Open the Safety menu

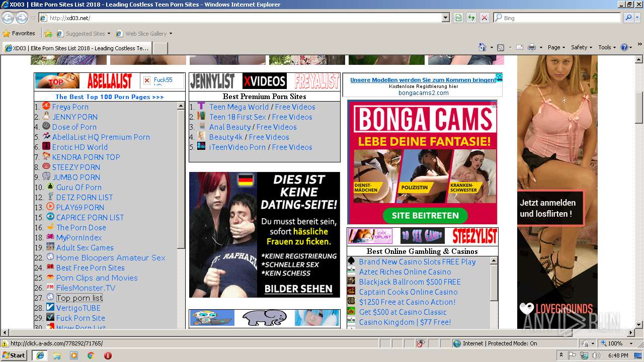point(582,47)
